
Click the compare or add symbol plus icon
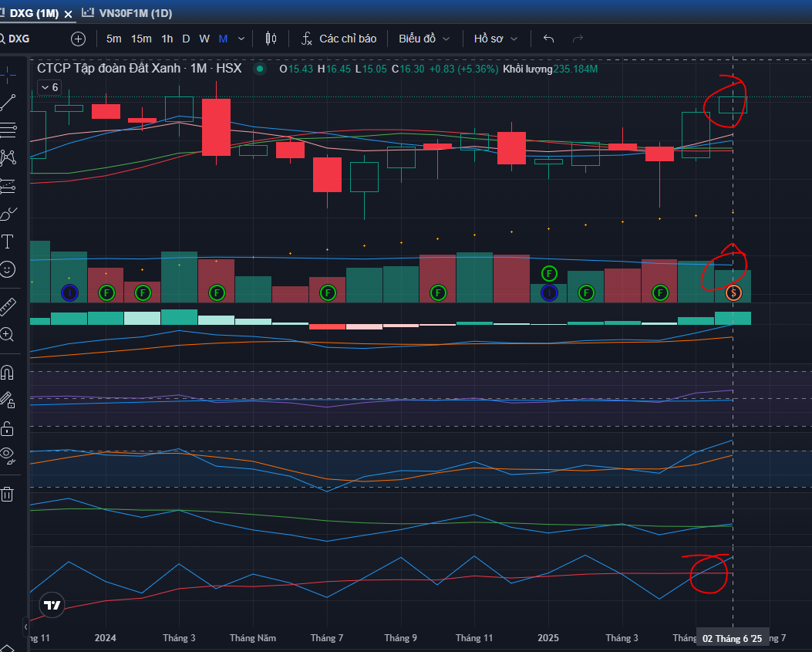coord(78,39)
